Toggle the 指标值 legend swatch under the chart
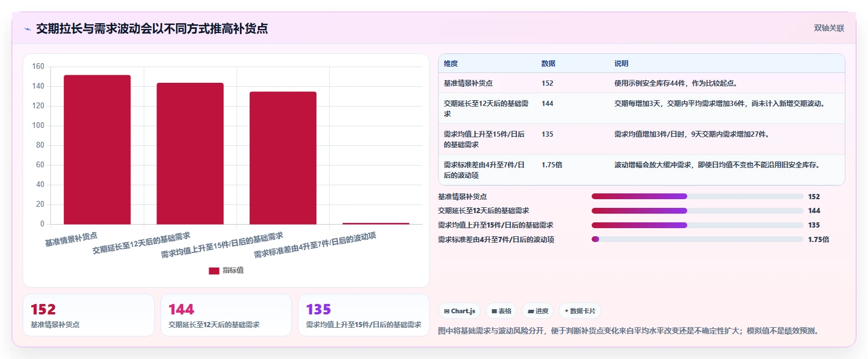Viewport: 868px width, 359px height. (x=214, y=270)
